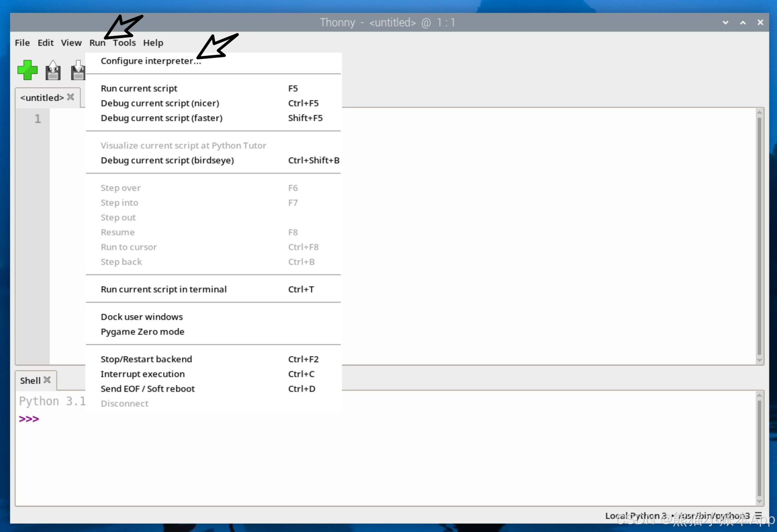Open the Tools menu
The height and width of the screenshot is (532, 777).
pos(124,43)
